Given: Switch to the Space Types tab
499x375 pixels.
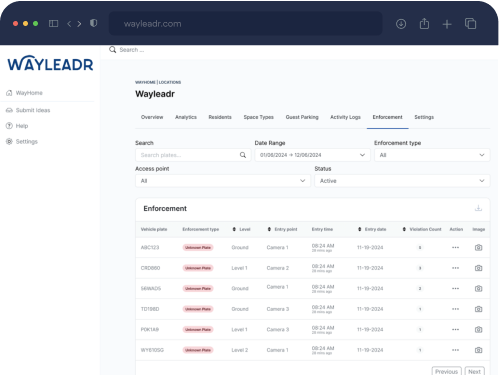Looking at the screenshot, I should (x=258, y=117).
